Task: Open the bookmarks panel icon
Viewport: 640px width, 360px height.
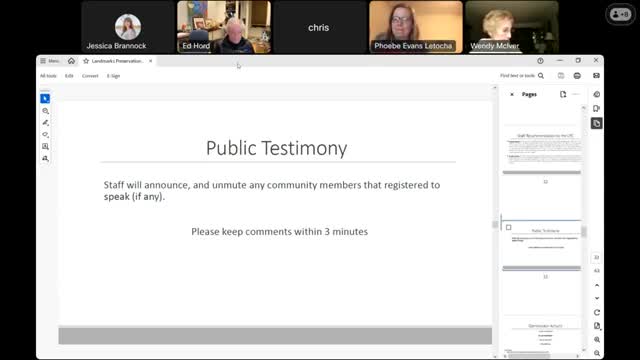Action: [596, 109]
